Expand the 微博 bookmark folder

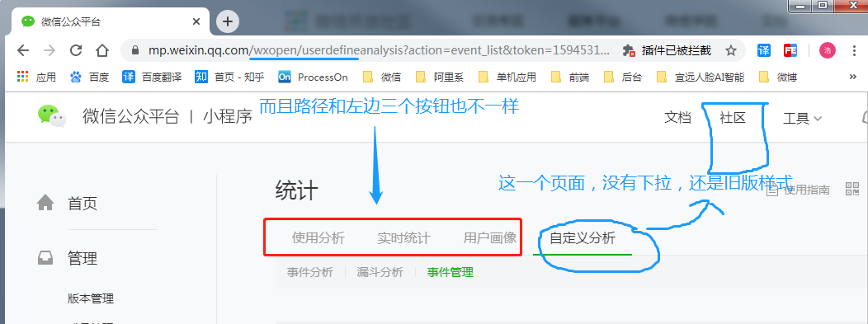pyautogui.click(x=778, y=77)
